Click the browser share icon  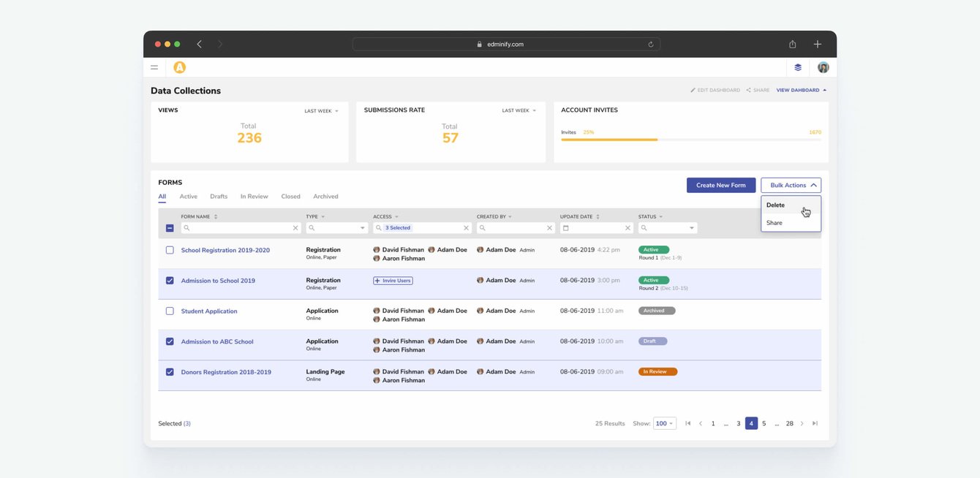tap(792, 44)
